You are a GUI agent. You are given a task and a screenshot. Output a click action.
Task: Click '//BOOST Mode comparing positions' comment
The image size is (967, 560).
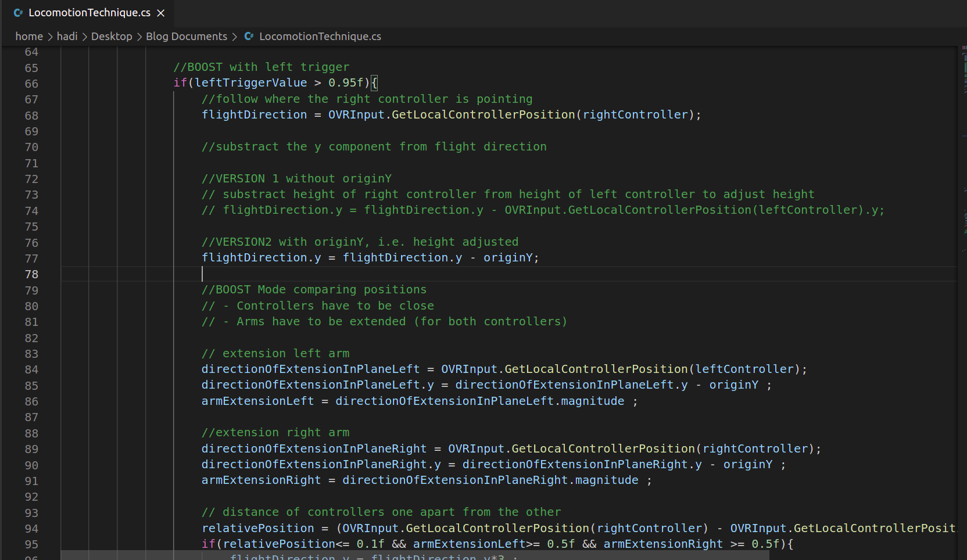pos(314,289)
